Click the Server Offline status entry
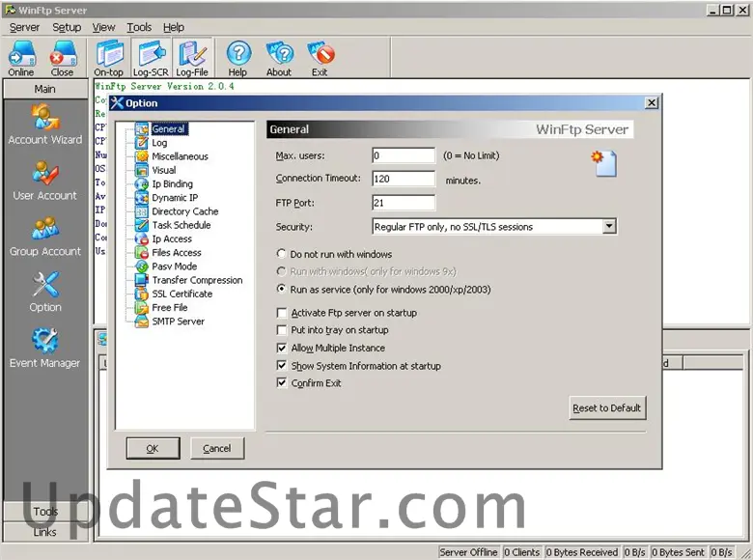 pyautogui.click(x=469, y=552)
